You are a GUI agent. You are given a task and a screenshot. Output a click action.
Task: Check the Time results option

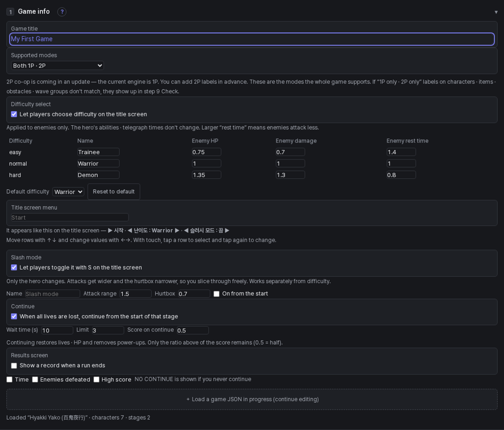(x=9, y=380)
